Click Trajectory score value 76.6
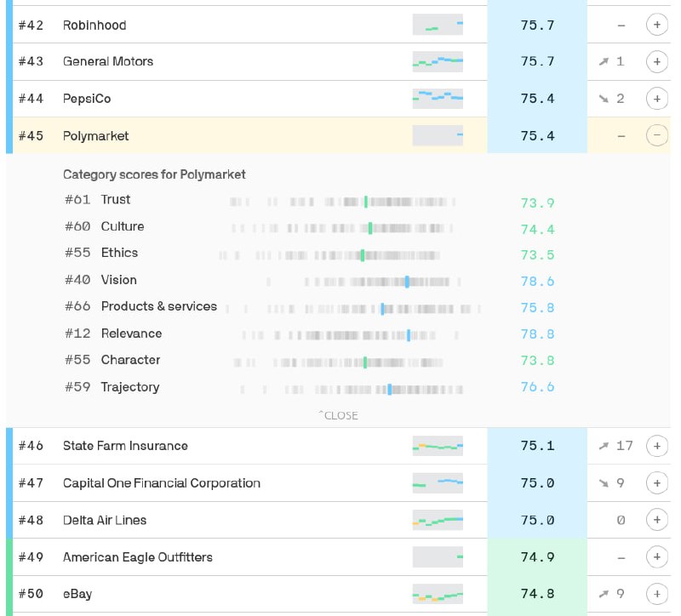The height and width of the screenshot is (616, 681). [538, 387]
